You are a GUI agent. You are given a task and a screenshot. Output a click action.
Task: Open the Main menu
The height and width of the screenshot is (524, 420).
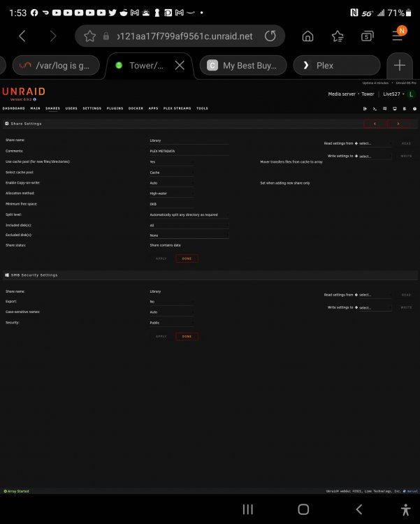tap(35, 108)
